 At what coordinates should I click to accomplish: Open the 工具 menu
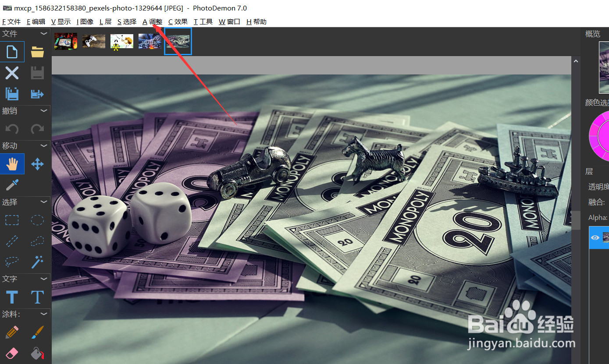[x=203, y=21]
